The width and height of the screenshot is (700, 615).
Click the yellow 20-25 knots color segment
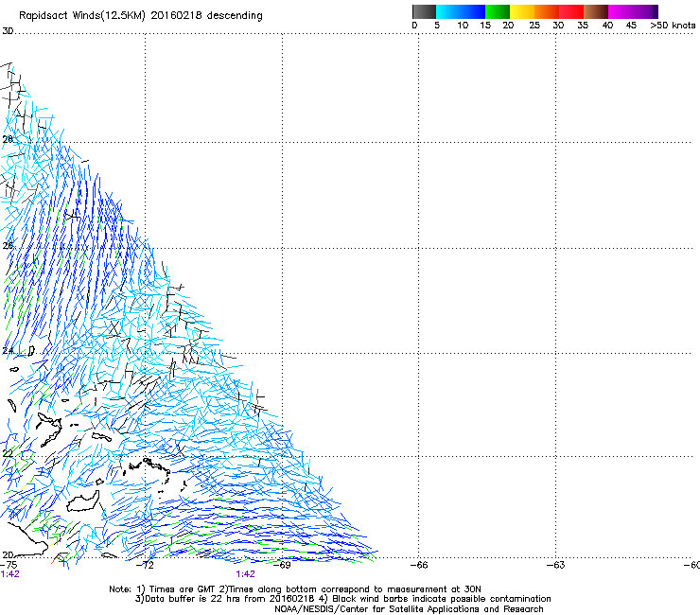click(522, 11)
